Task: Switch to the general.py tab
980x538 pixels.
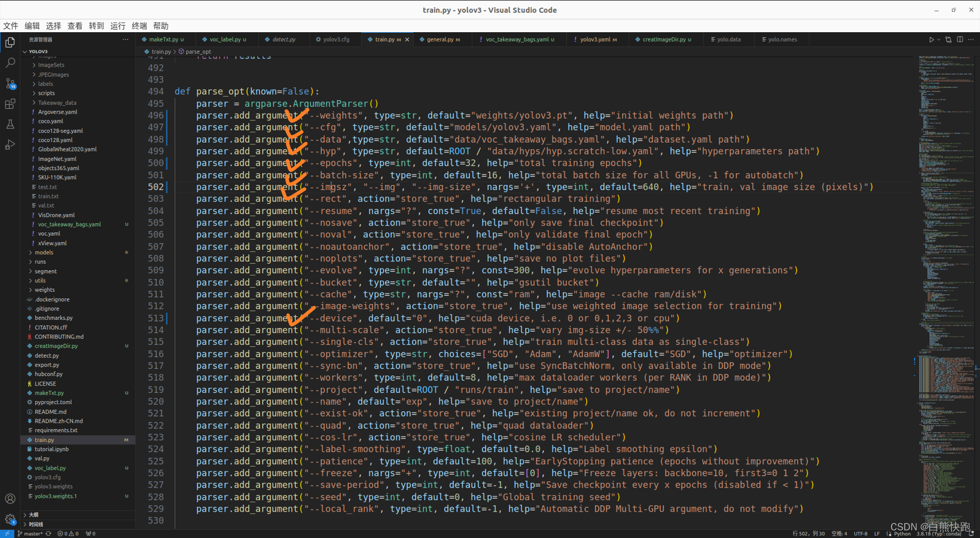Action: [x=442, y=40]
